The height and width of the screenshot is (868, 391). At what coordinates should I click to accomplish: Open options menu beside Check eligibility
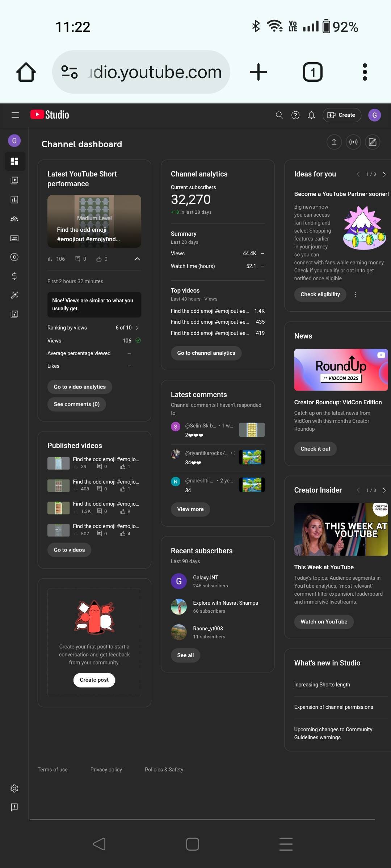pos(355,295)
